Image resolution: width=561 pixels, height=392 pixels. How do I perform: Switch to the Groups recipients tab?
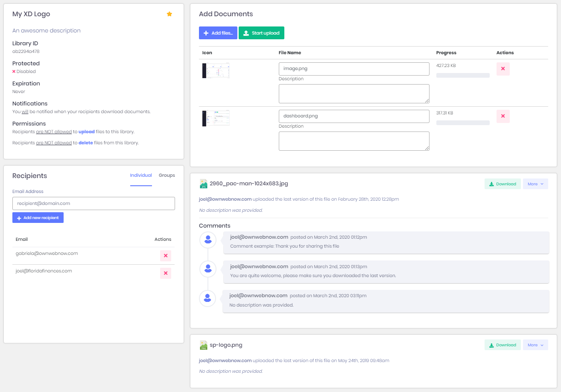click(x=167, y=175)
